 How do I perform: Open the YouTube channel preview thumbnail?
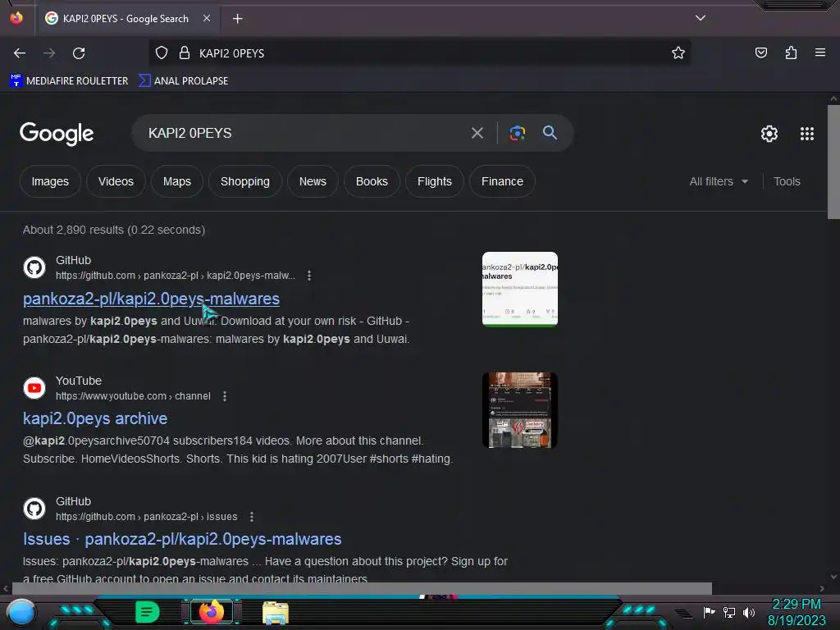pos(519,410)
